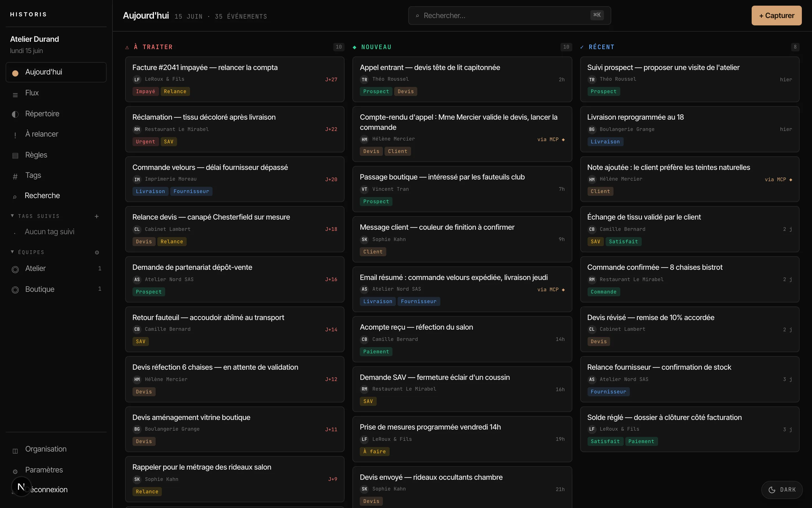Open the Appel entrant devis tête de lit card
812x508 pixels.
pos(462,79)
